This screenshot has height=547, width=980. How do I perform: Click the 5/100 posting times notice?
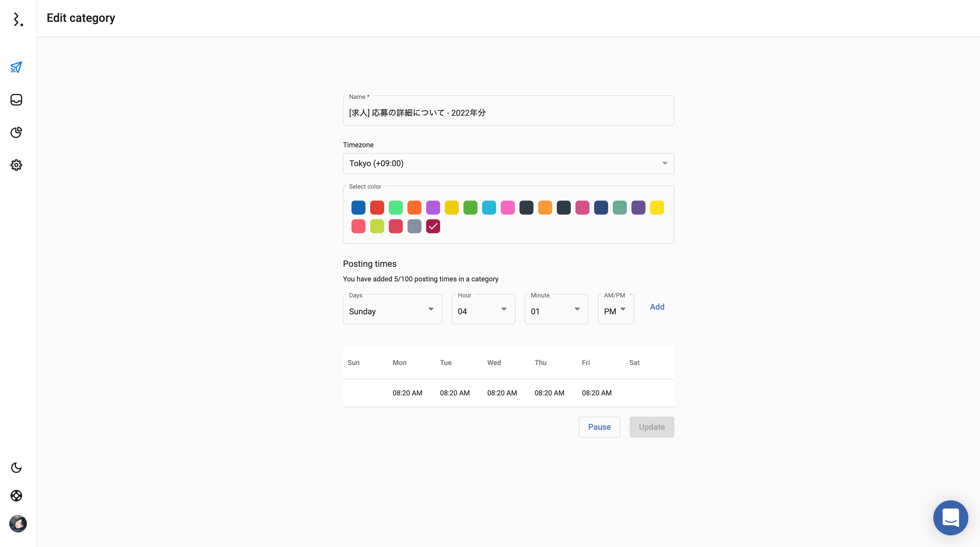[420, 279]
